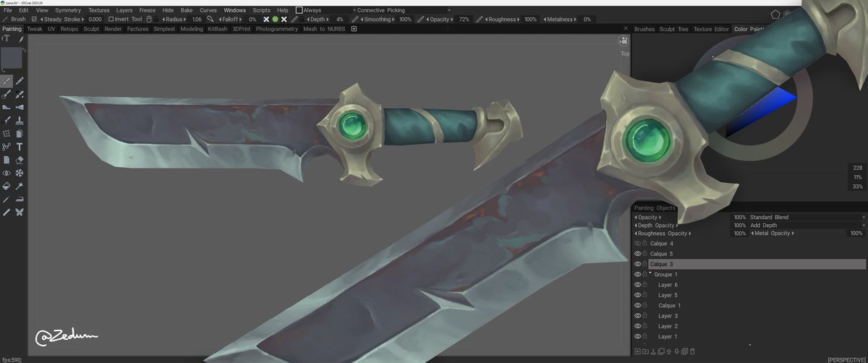Toggle visibility of Groupe 1
This screenshot has width=868, height=363.
pyautogui.click(x=638, y=275)
